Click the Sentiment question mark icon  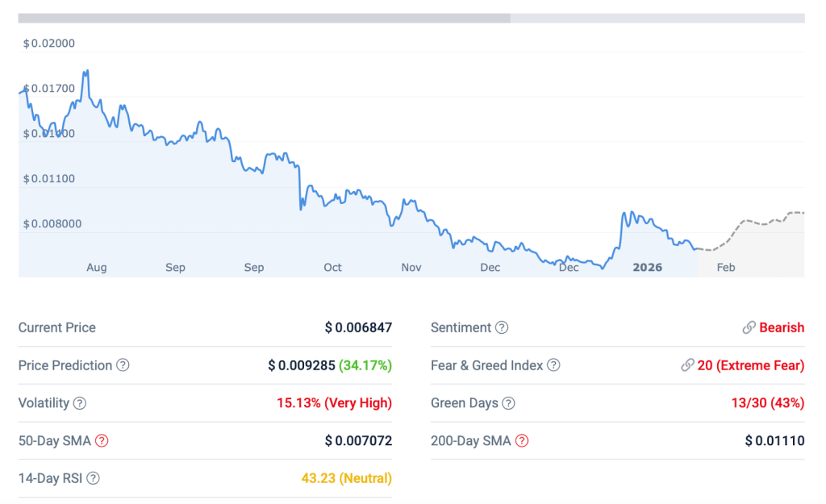click(x=502, y=327)
